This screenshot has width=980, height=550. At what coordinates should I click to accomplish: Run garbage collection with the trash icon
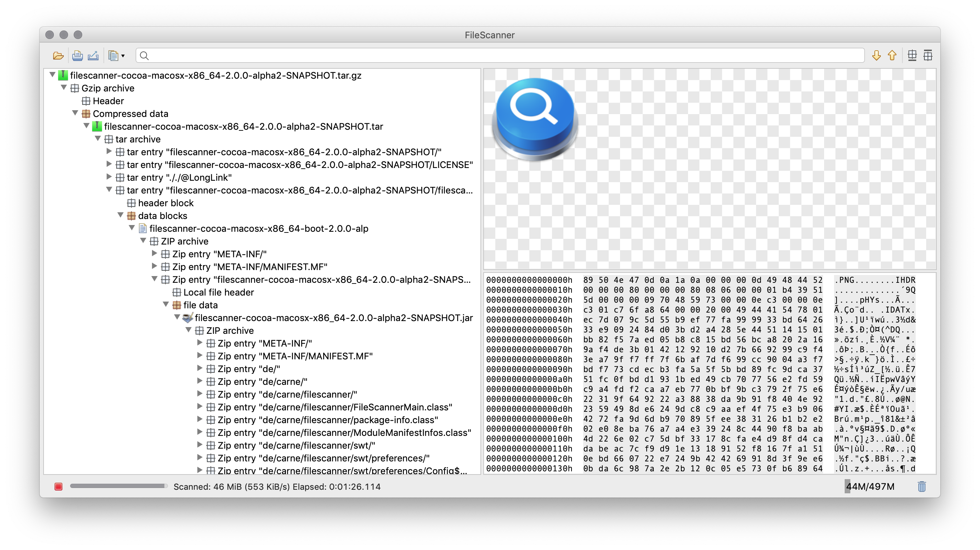coord(922,487)
